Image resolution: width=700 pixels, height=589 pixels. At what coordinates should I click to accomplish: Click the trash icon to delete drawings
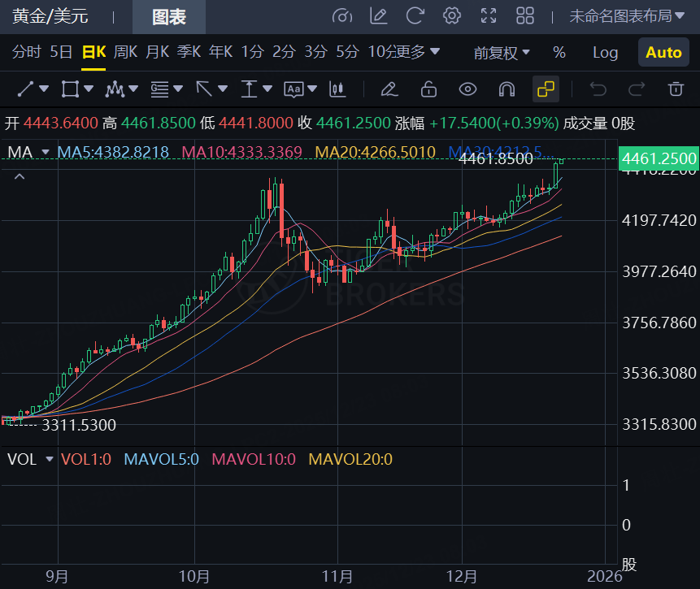pyautogui.click(x=676, y=89)
